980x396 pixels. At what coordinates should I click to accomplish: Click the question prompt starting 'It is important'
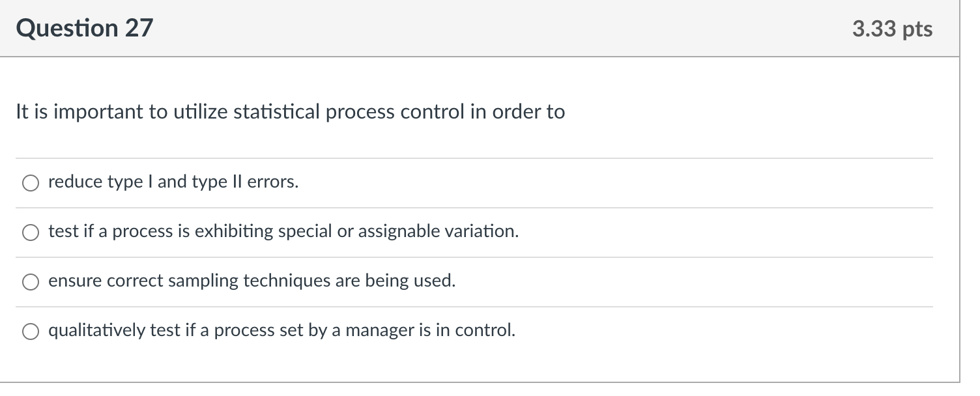[290, 112]
